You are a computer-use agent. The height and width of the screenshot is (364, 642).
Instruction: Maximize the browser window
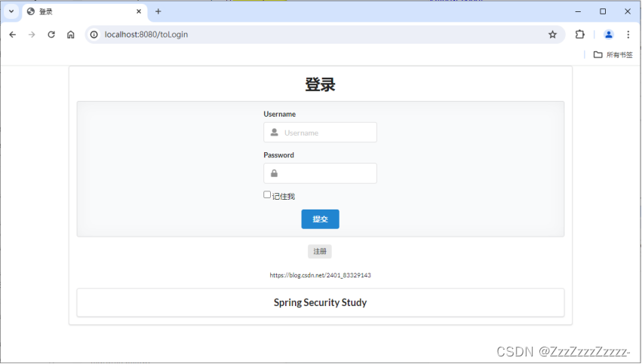pyautogui.click(x=603, y=11)
